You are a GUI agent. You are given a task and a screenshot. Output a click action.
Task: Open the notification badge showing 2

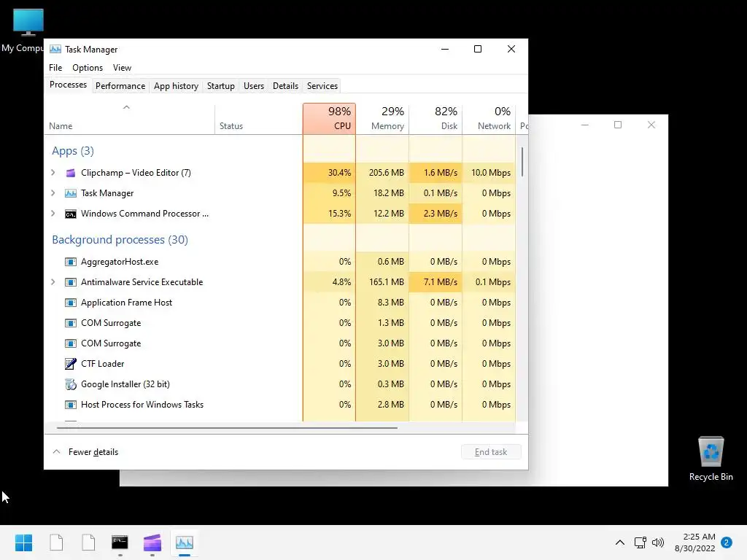point(727,542)
